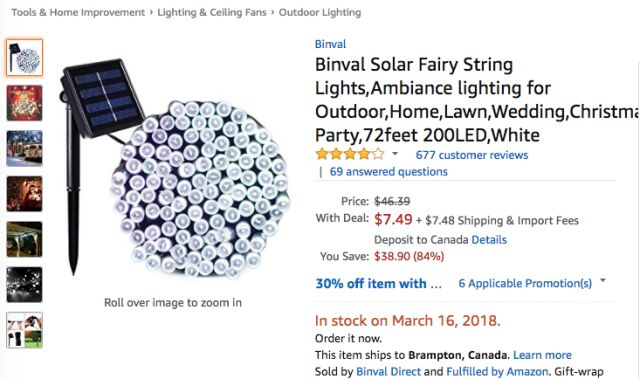Go to Lighting & Ceiling Fans breadcrumb
The height and width of the screenshot is (379, 640).
(212, 12)
